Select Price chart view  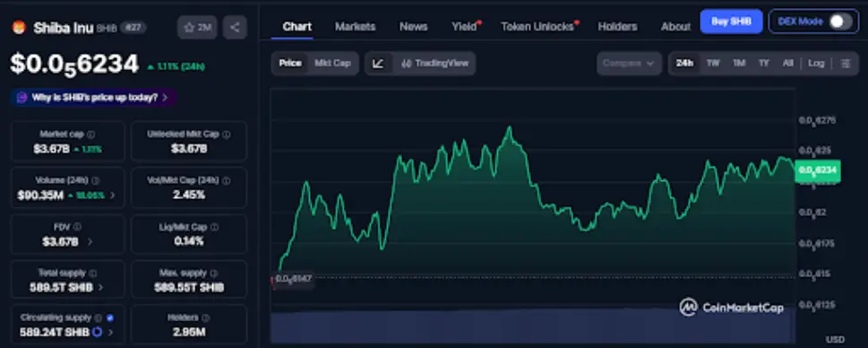(290, 63)
